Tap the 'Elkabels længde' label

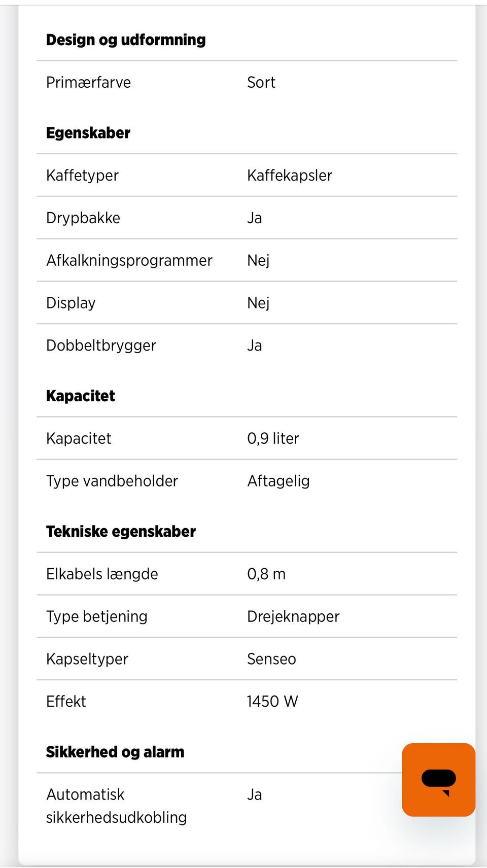pyautogui.click(x=102, y=574)
